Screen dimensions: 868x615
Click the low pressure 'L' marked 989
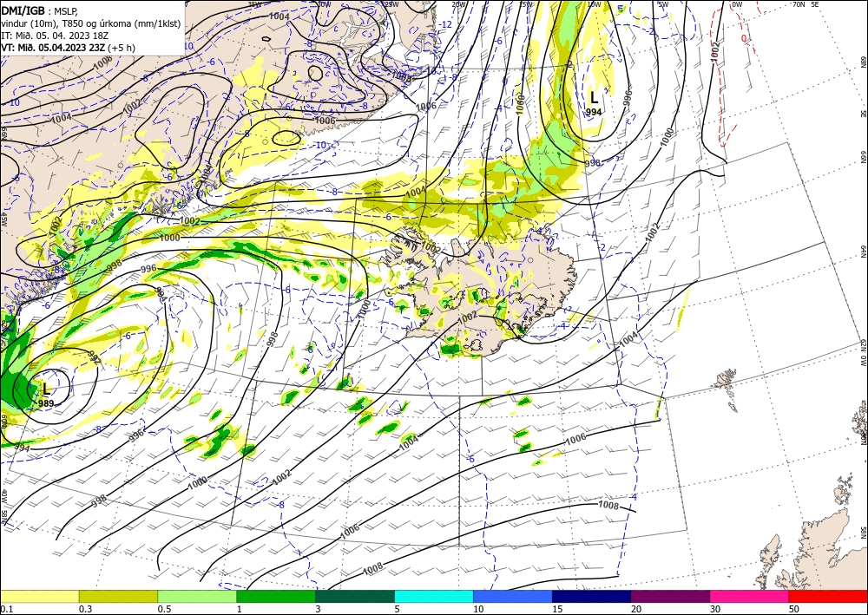(47, 389)
